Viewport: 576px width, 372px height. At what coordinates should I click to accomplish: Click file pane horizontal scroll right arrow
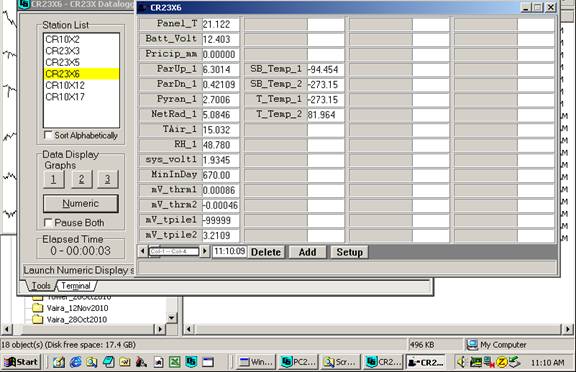point(568,329)
